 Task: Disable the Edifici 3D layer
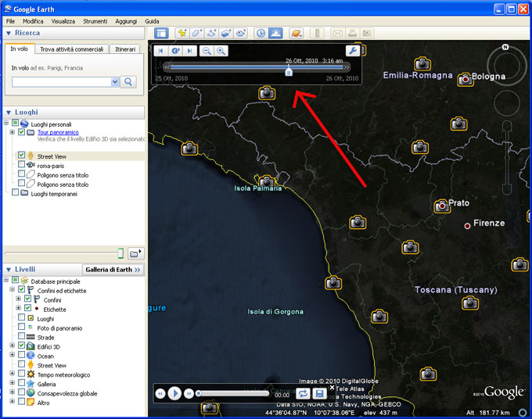(x=21, y=345)
